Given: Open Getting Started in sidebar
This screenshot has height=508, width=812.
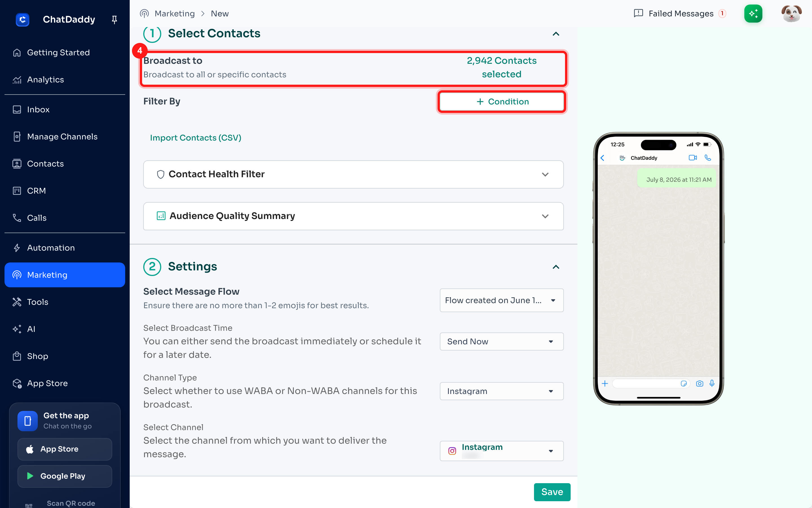Looking at the screenshot, I should click(x=65, y=53).
